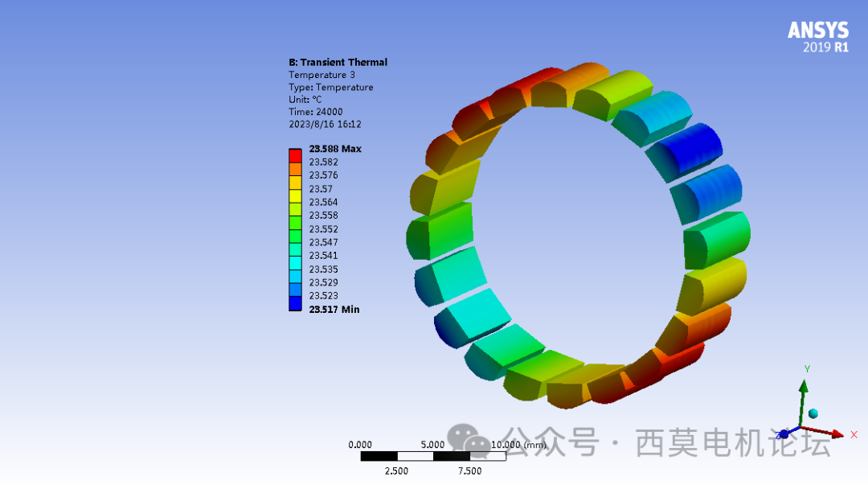Click the 23.588 Max legend label
Screen dimensions: 868x489
point(335,148)
